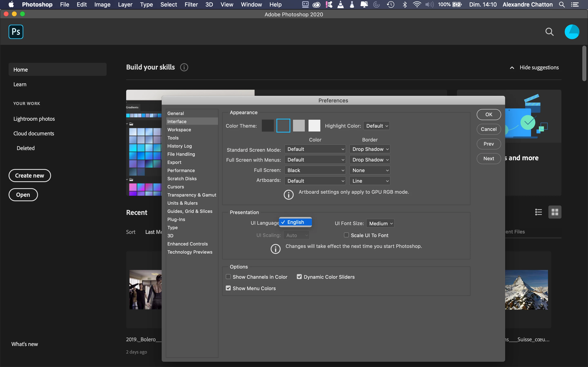Click the info icon beside Build your skills

point(184,67)
